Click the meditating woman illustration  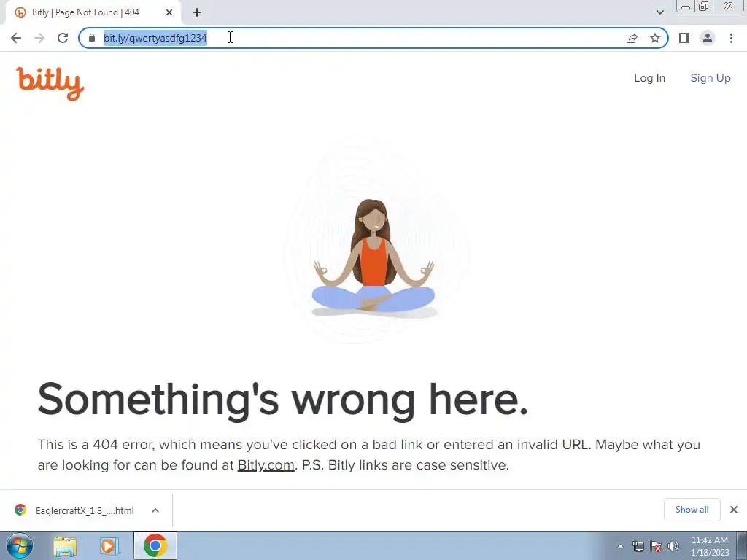tap(373, 257)
